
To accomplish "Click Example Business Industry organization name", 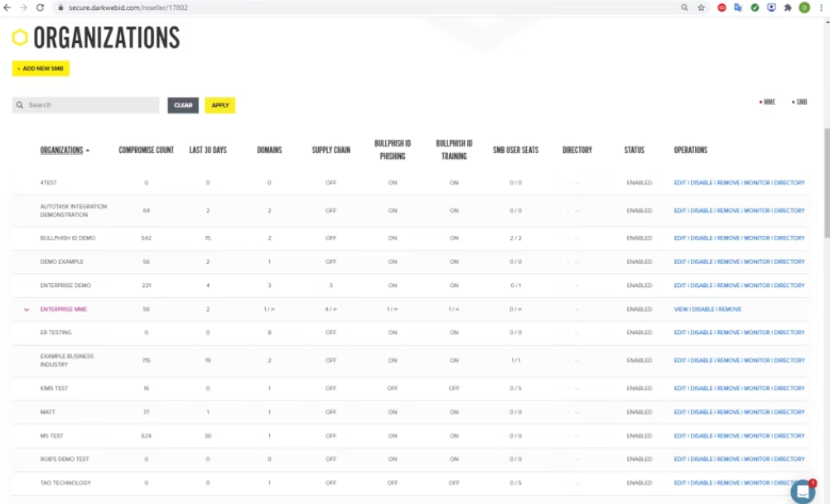I will 67,360.
